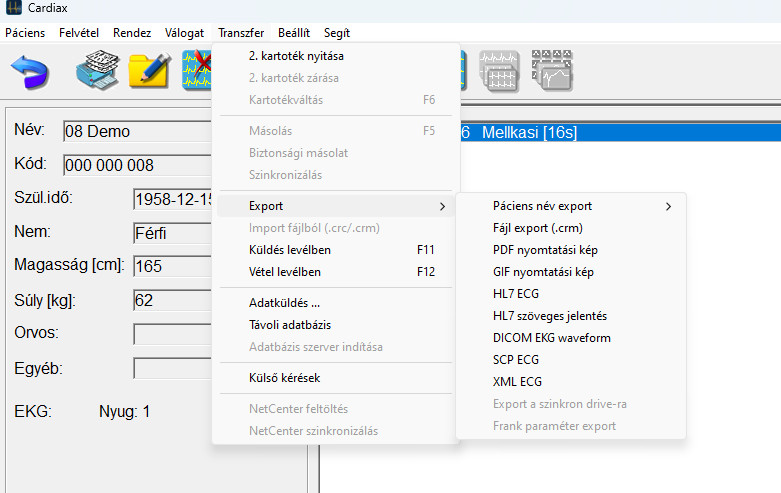Open the edit patient folder icon
781x493 pixels.
[x=149, y=71]
